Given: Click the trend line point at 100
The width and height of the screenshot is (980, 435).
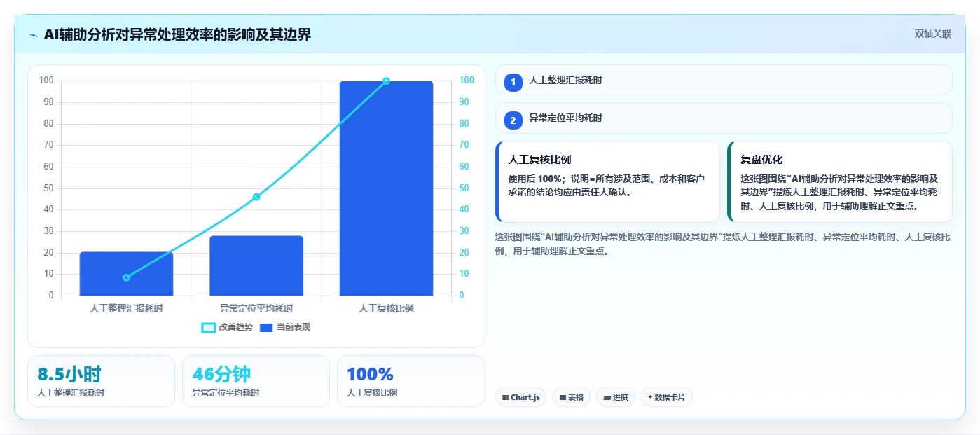Looking at the screenshot, I should click(386, 81).
